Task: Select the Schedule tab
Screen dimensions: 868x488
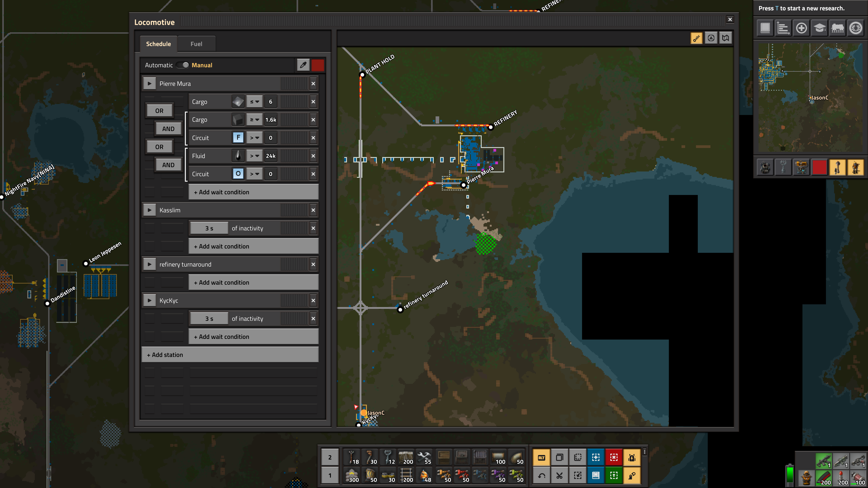Action: pos(158,44)
